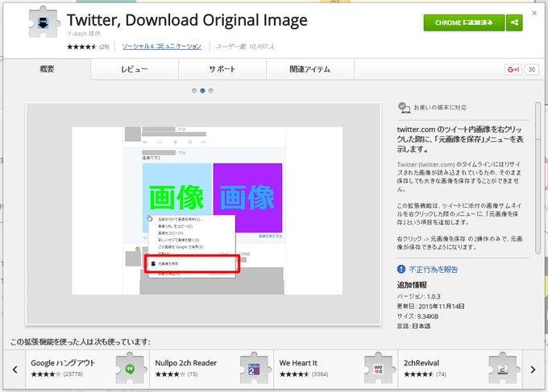The height and width of the screenshot is (392, 548).
Task: Click the サイズ: 9.34KiB text
Action: 417,316
